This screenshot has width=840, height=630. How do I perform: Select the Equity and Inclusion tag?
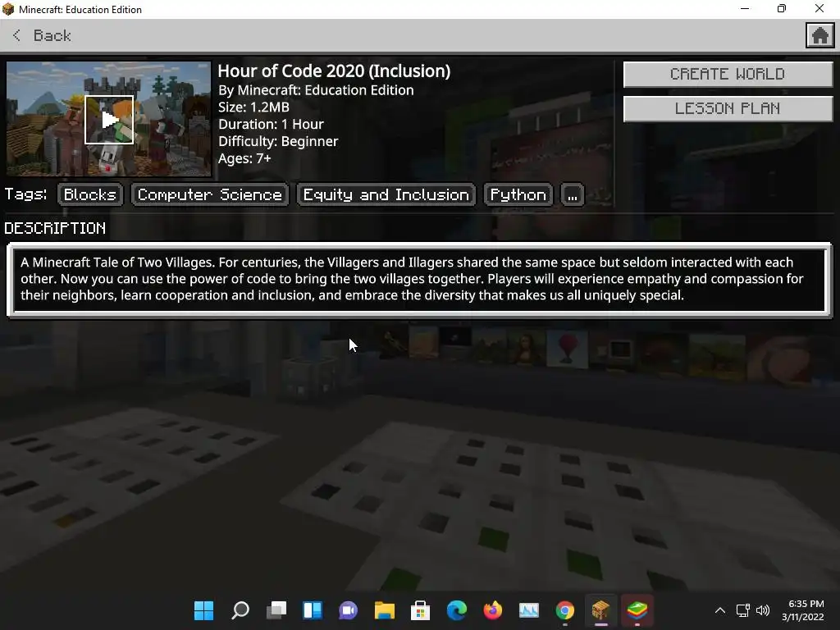pos(386,194)
